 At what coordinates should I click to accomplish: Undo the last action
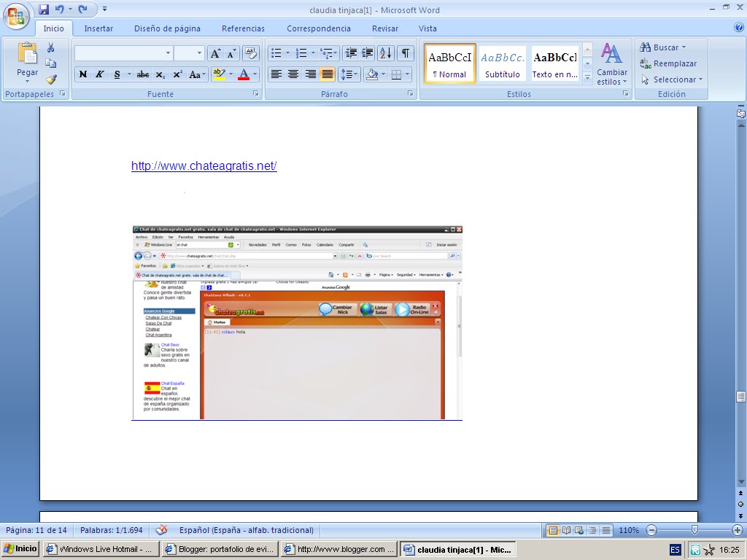(59, 9)
